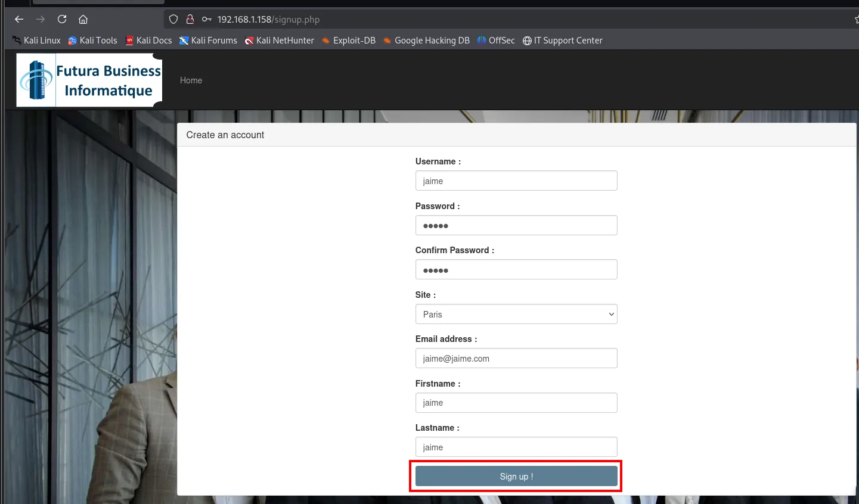Click the browser forward arrow

tap(41, 19)
